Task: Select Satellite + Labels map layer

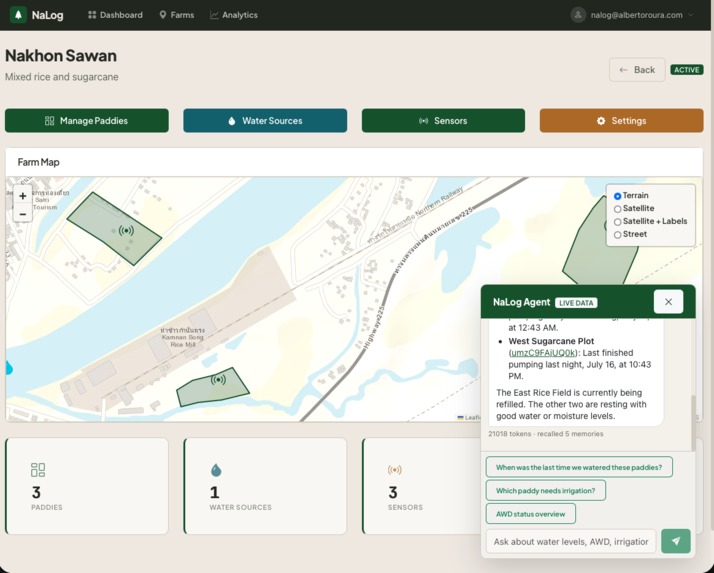Action: (x=617, y=222)
